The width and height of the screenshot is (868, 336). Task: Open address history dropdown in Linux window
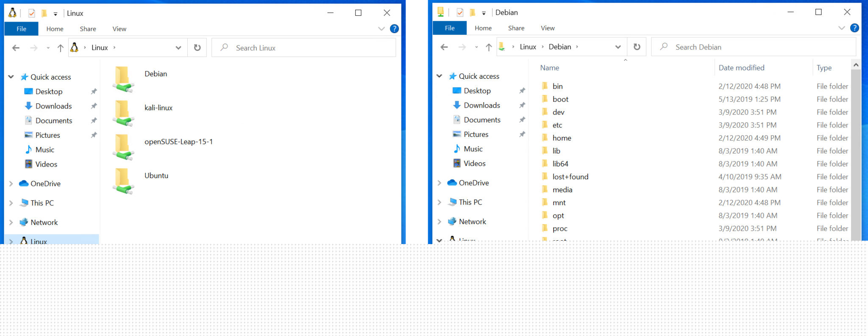178,48
